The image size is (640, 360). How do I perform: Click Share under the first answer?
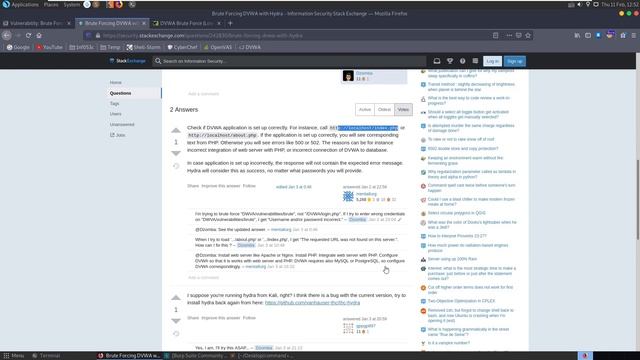click(193, 186)
